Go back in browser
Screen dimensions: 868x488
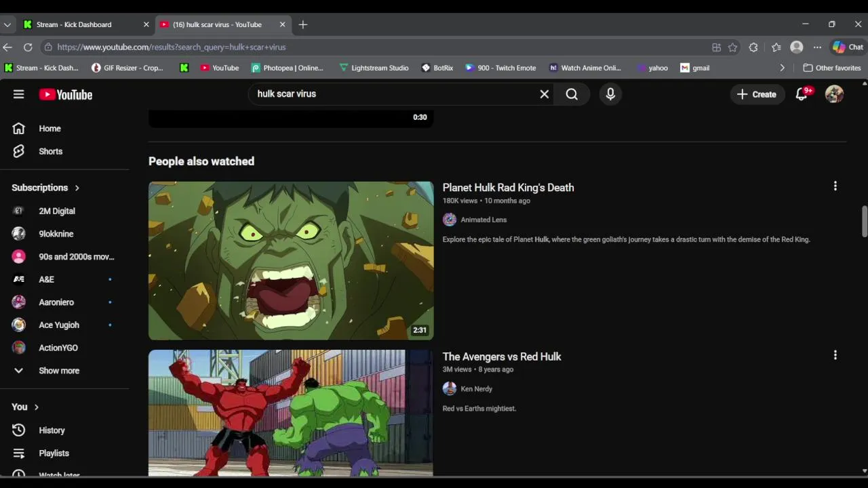(7, 47)
